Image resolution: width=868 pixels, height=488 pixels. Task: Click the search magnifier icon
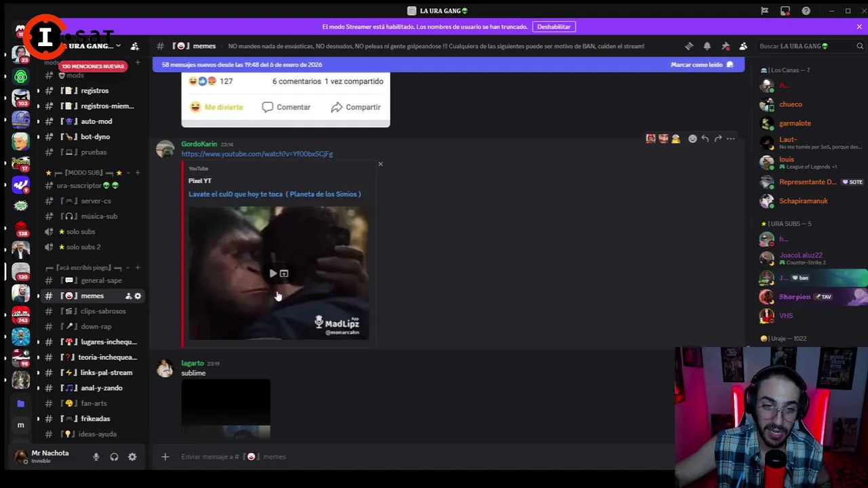click(860, 46)
